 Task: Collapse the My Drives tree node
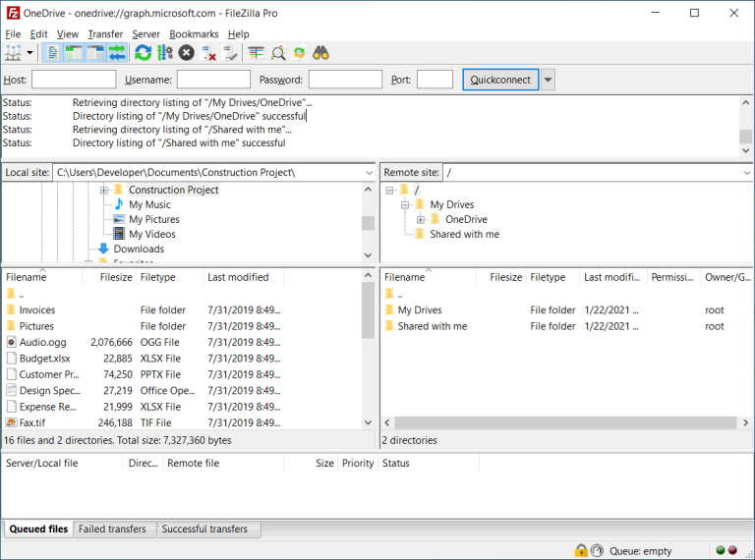pyautogui.click(x=405, y=205)
